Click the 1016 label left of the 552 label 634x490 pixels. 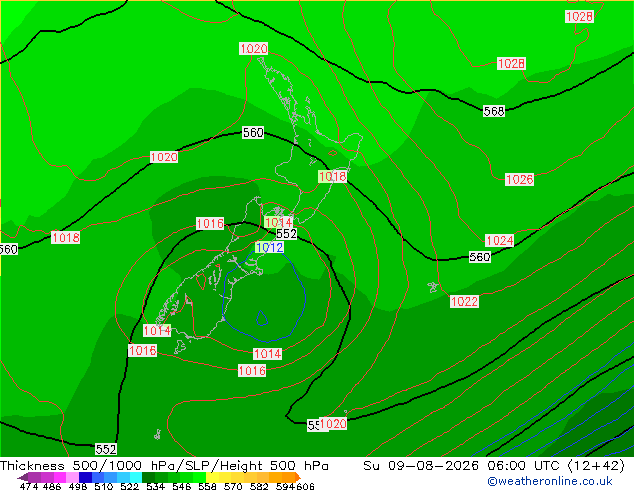pos(210,224)
